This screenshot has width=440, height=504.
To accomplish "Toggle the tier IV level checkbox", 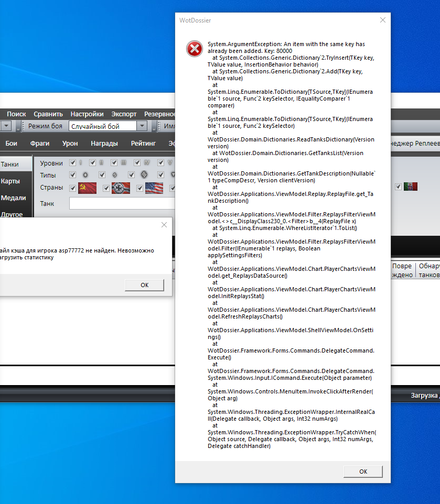I will pos(137,162).
